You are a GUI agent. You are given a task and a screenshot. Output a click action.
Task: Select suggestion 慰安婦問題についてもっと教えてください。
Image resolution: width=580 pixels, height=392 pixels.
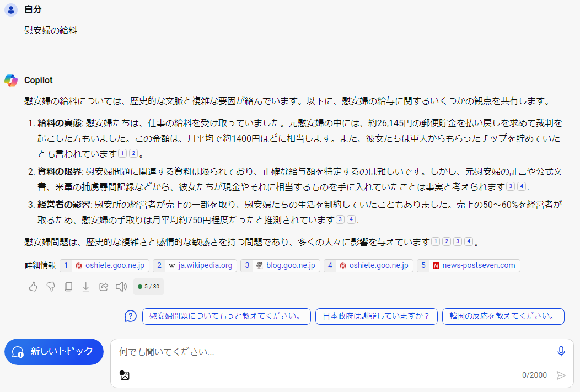click(x=226, y=316)
